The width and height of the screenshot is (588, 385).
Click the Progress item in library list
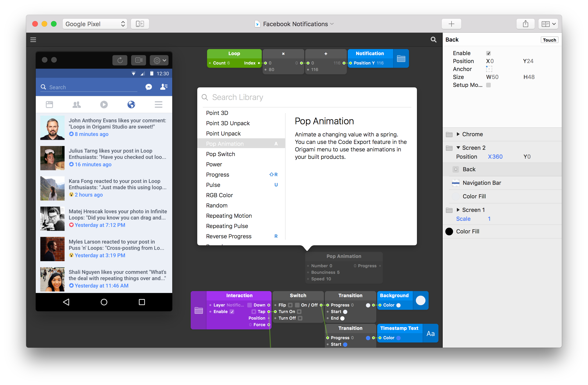pos(217,175)
